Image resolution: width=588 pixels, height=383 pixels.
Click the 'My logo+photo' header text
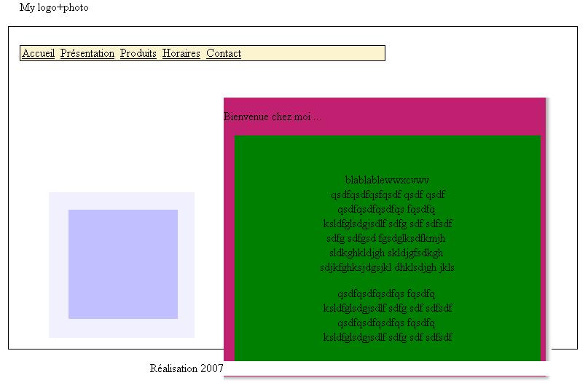tap(54, 7)
